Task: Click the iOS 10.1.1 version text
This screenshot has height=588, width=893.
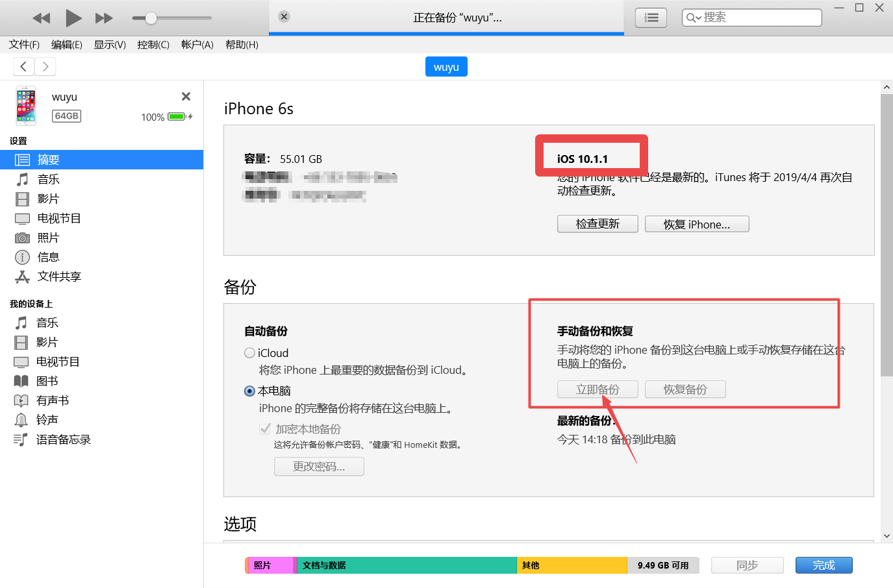Action: click(583, 159)
